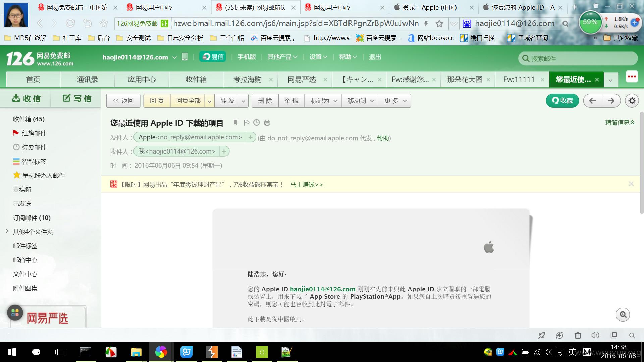Click the 写信 compose button
The width and height of the screenshot is (644, 362).
tap(77, 98)
